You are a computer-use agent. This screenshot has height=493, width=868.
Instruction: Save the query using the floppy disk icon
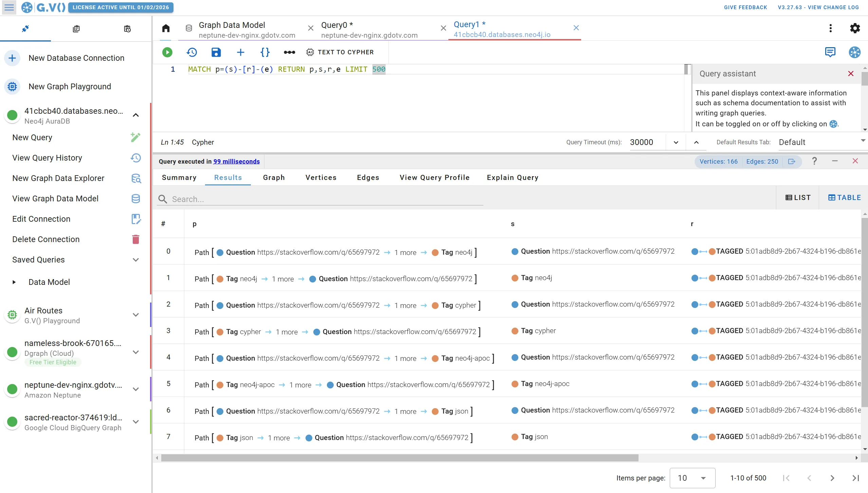(216, 52)
